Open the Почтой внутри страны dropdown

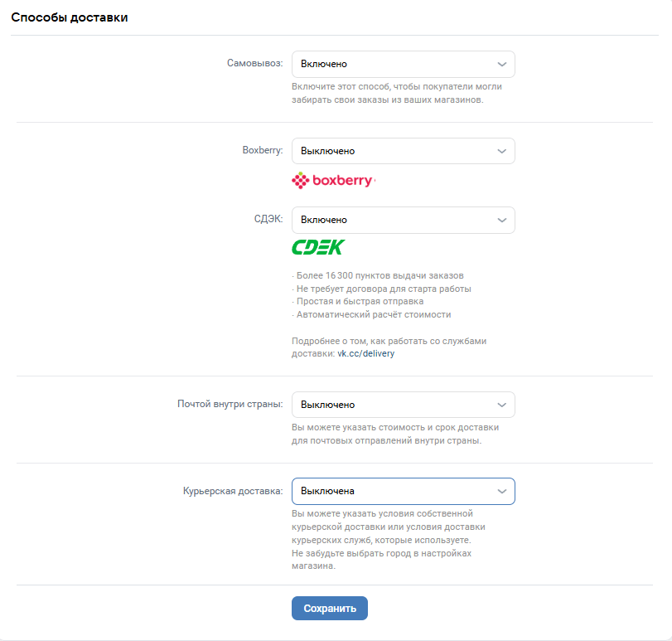pos(404,405)
